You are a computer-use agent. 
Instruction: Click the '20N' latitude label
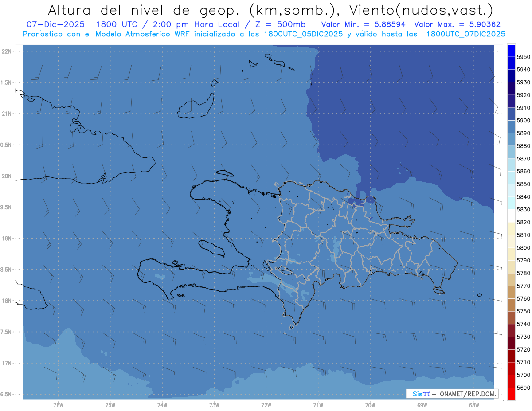tap(7, 176)
